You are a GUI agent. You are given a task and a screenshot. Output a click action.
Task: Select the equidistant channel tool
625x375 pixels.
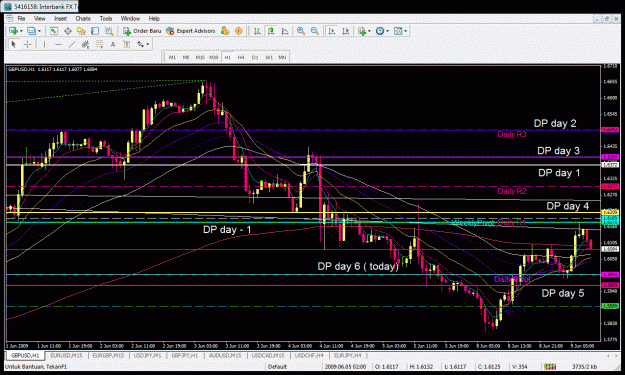85,44
